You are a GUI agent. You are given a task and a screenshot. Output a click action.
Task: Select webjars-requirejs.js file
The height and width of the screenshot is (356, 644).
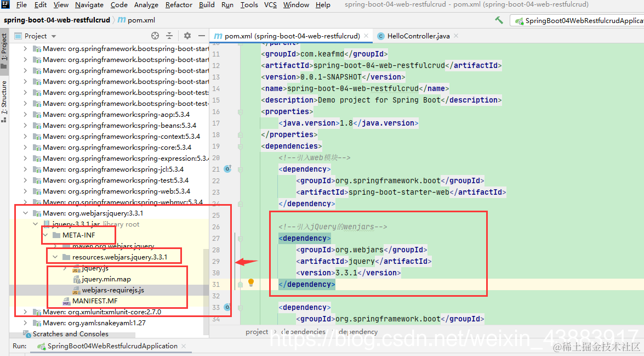[108, 290]
